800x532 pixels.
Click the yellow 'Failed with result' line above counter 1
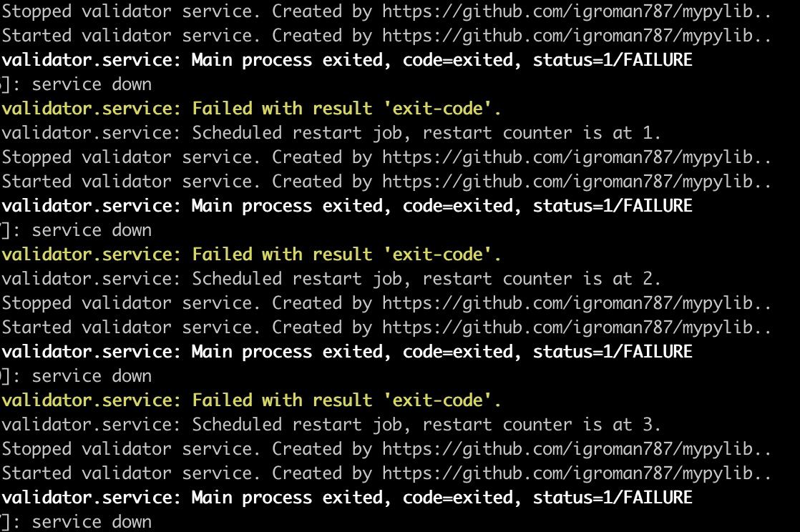(252, 109)
